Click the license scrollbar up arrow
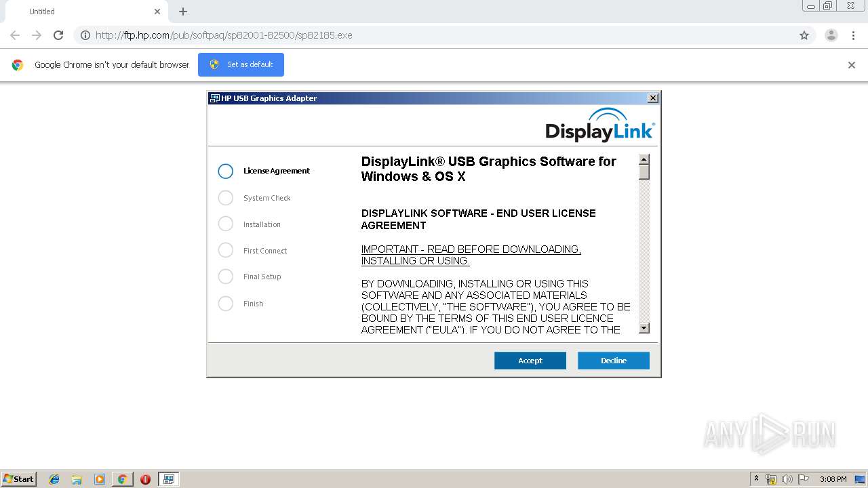Image resolution: width=868 pixels, height=488 pixels. click(644, 159)
